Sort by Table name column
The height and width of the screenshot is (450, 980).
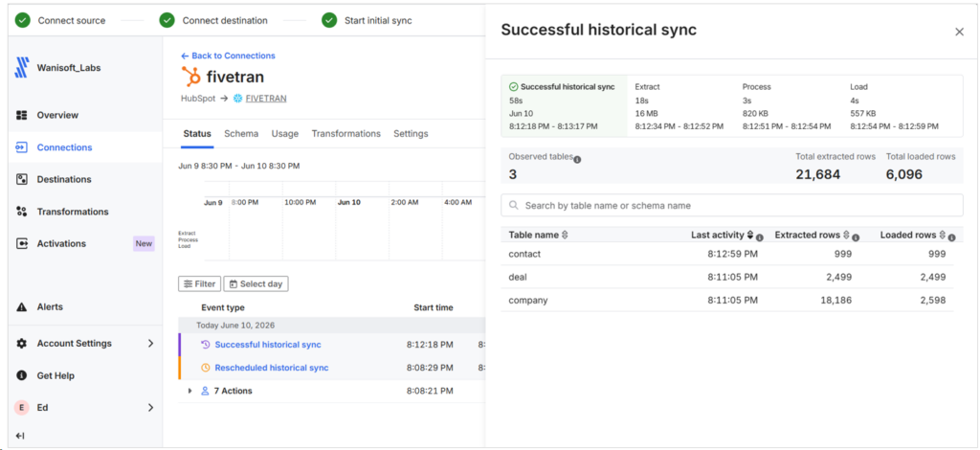coord(538,235)
